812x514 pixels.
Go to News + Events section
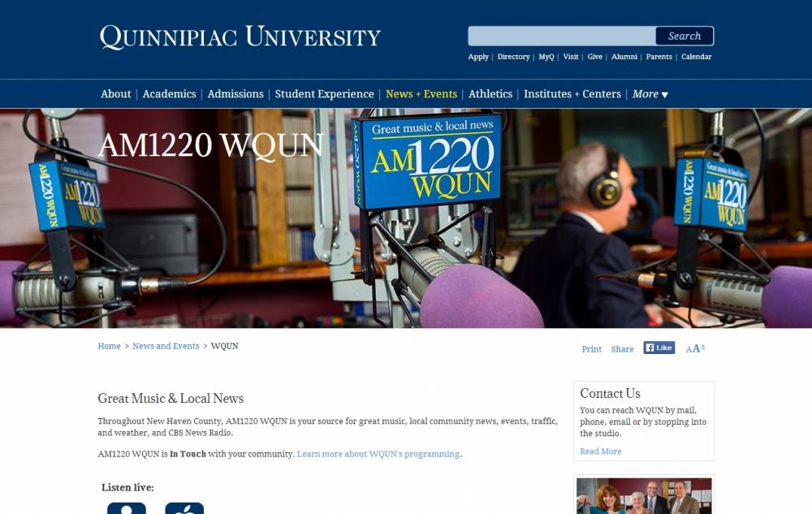(x=421, y=94)
